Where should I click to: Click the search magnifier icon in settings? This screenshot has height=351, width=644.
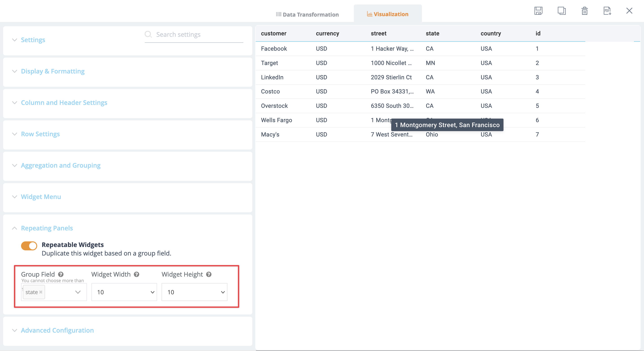(148, 34)
